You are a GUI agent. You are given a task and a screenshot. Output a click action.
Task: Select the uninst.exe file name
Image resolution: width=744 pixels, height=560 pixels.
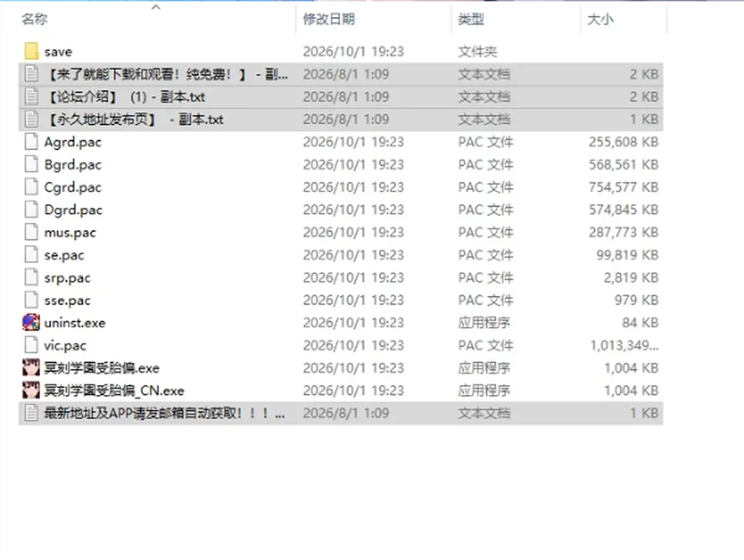coord(74,323)
